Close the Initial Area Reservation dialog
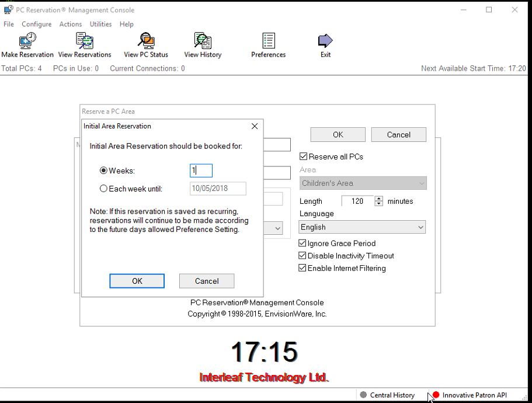This screenshot has width=532, height=403. coord(255,126)
